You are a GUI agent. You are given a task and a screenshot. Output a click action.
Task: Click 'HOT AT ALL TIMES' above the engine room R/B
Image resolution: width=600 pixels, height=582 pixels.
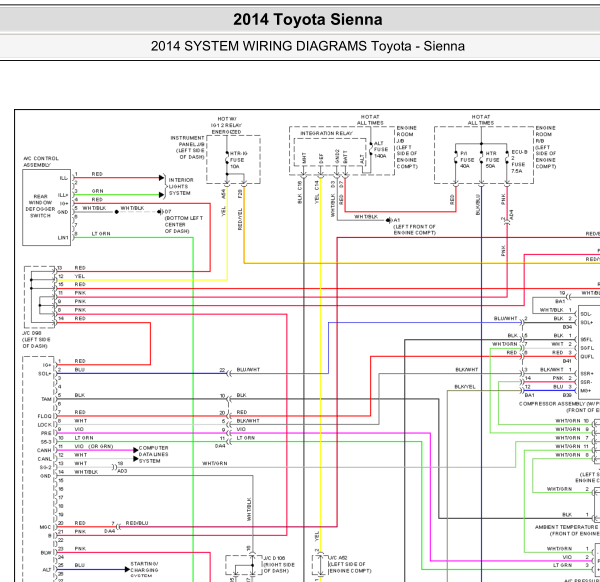[481, 120]
